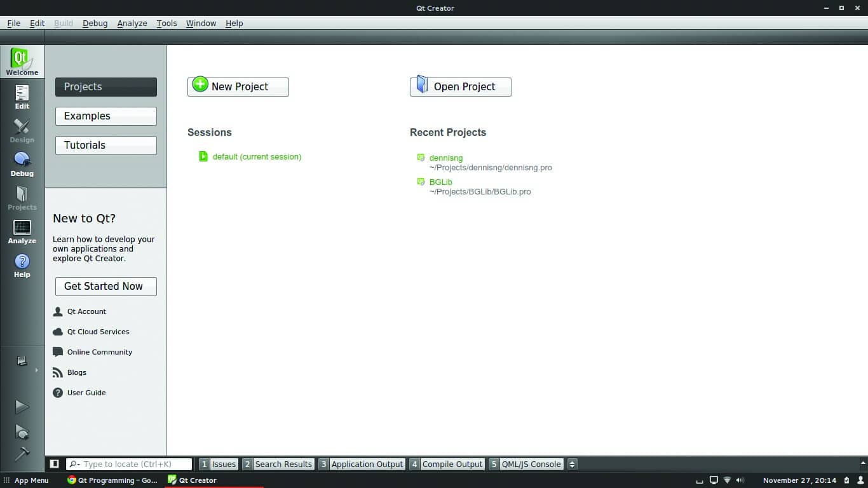
Task: Expand the kit selector arrow
Action: pyautogui.click(x=36, y=370)
